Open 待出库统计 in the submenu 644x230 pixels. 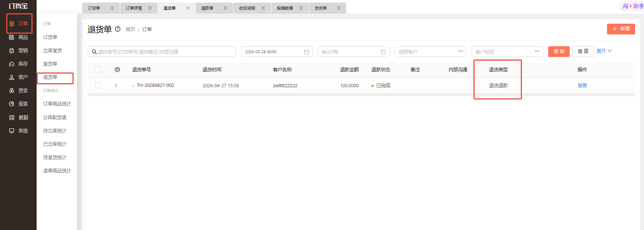(55, 131)
